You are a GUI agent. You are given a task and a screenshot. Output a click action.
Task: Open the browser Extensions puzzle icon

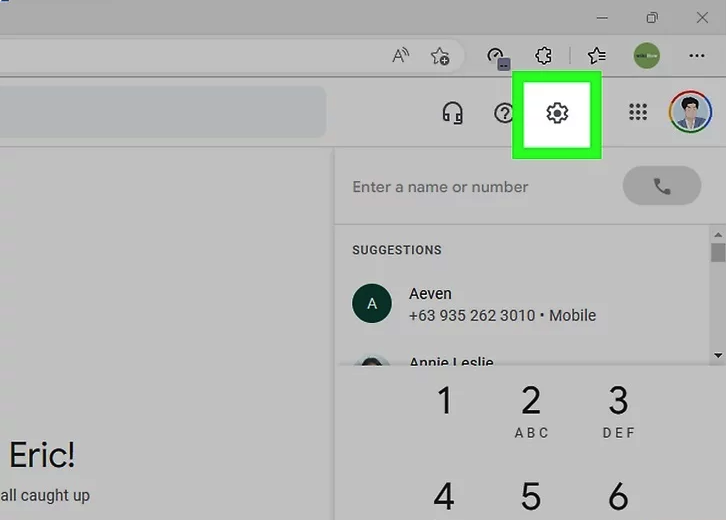543,56
